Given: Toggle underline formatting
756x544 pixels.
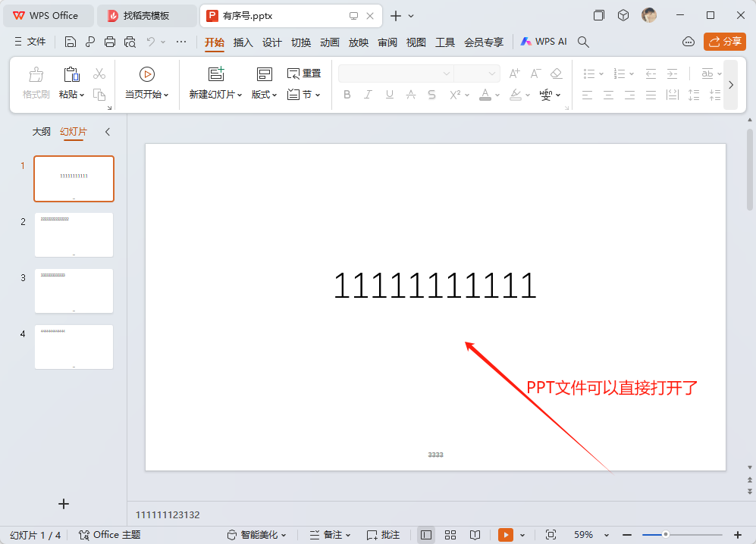Looking at the screenshot, I should pos(389,94).
